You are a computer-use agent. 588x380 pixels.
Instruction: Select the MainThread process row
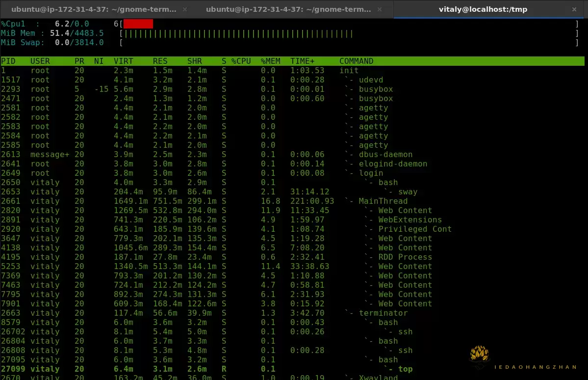[x=292, y=201]
